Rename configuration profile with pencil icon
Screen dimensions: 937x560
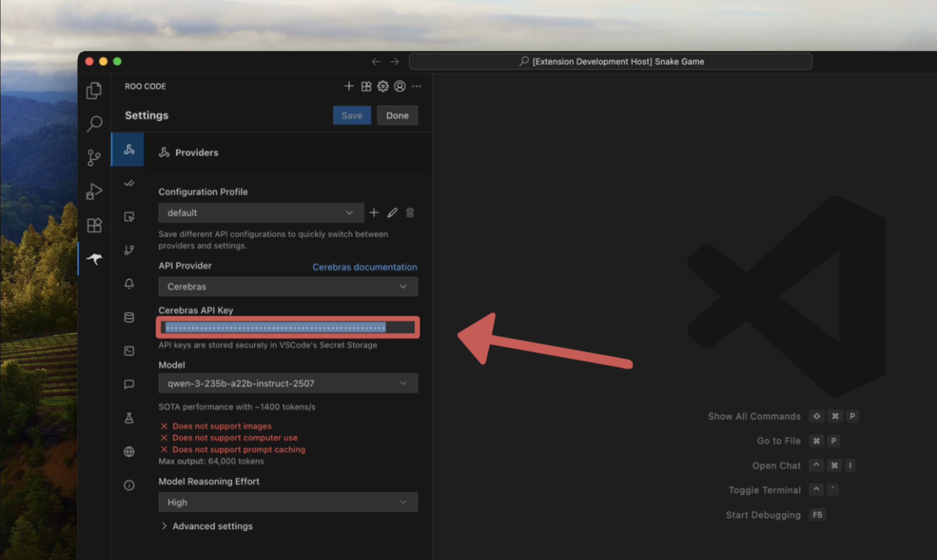pyautogui.click(x=392, y=213)
